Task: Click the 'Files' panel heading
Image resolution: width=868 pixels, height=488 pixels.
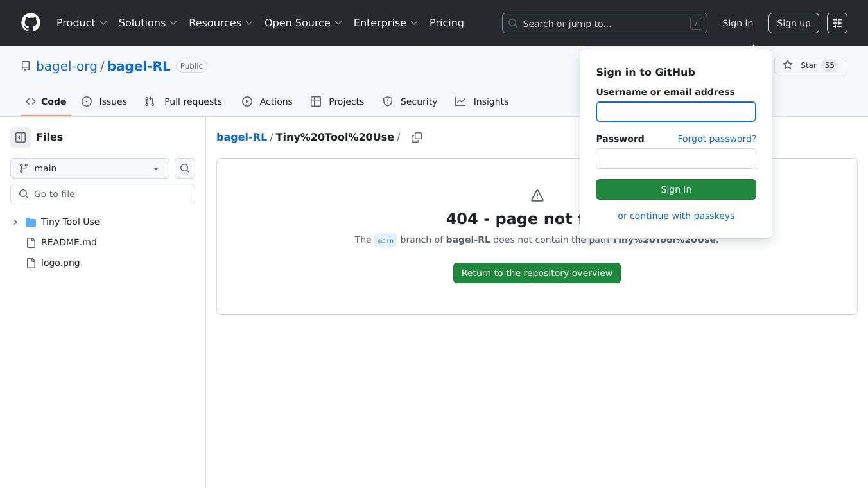Action: [x=49, y=137]
